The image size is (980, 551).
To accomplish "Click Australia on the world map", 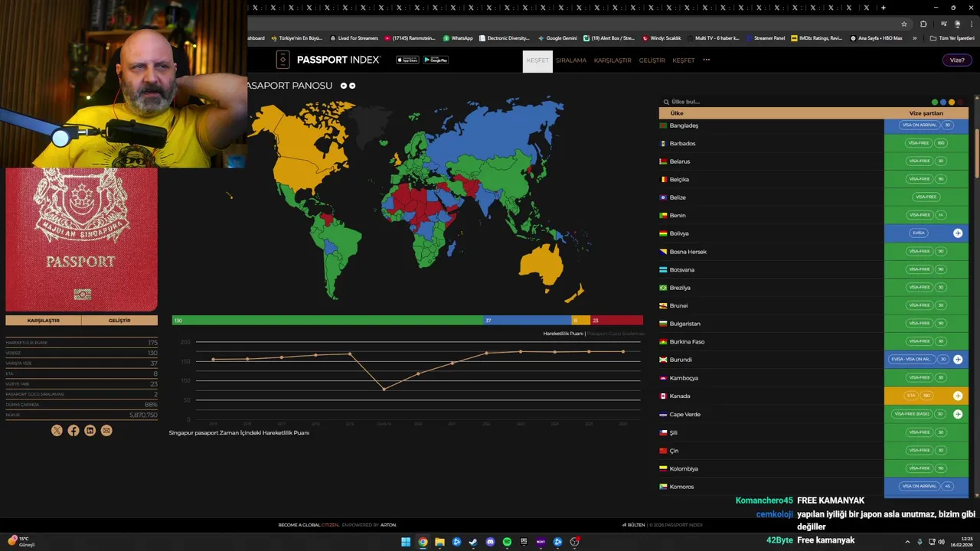I will [x=541, y=264].
